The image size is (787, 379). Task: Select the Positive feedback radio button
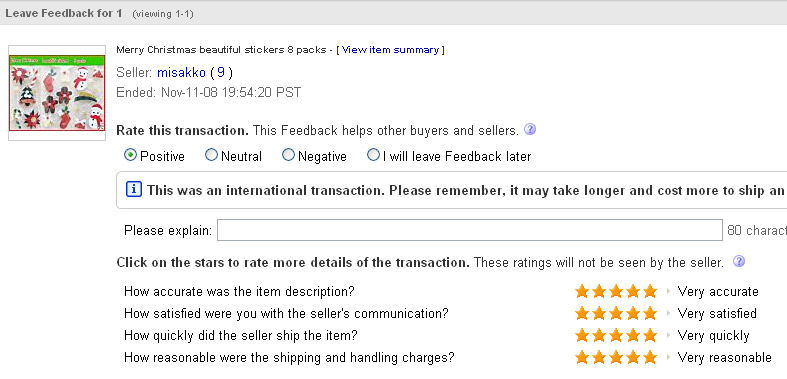(x=130, y=155)
